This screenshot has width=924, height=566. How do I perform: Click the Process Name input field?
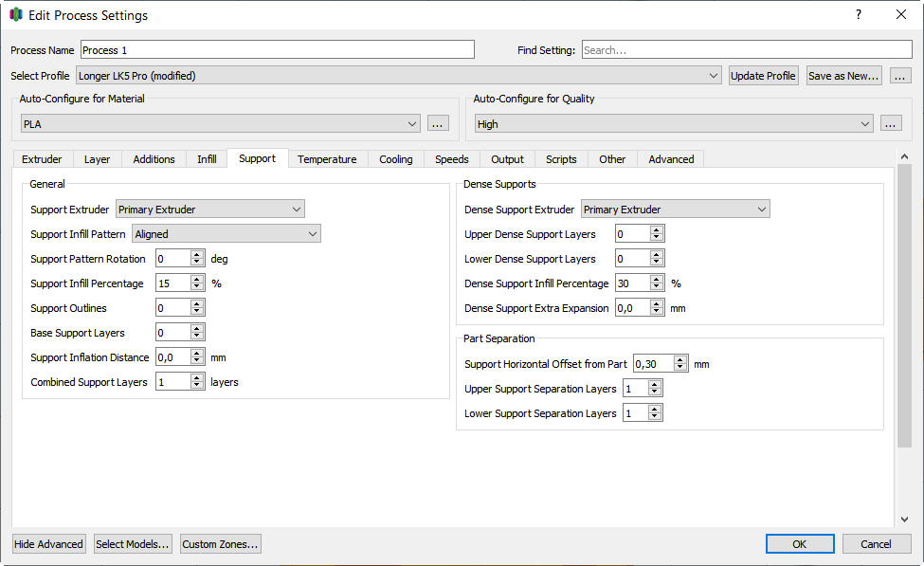pyautogui.click(x=277, y=49)
